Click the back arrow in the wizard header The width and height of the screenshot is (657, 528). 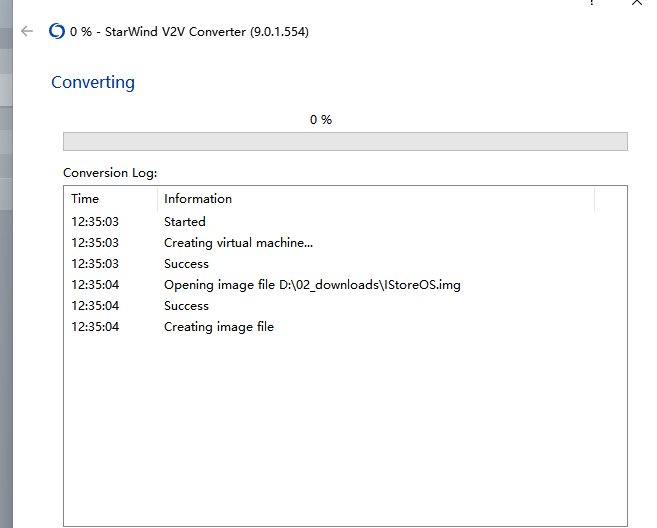pyautogui.click(x=27, y=32)
